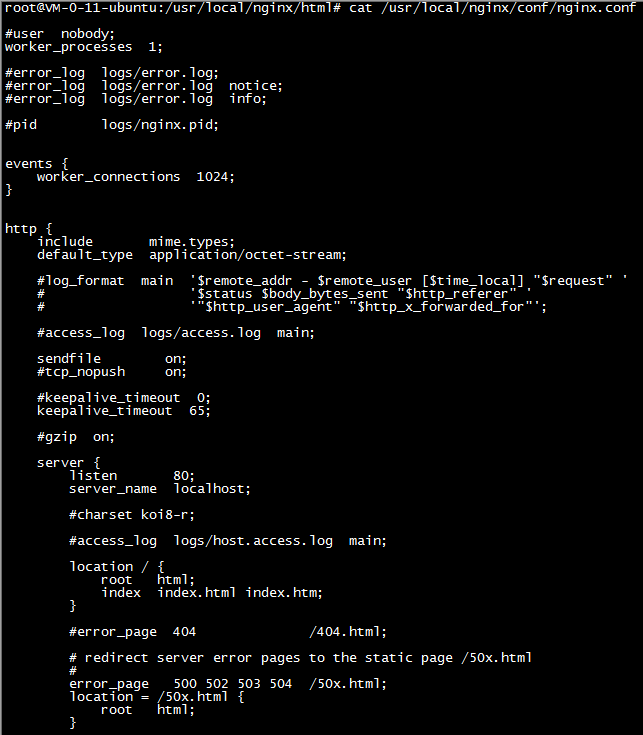Click the 'http {' block opening line
Screen dimensions: 643x735
pyautogui.click(x=29, y=229)
